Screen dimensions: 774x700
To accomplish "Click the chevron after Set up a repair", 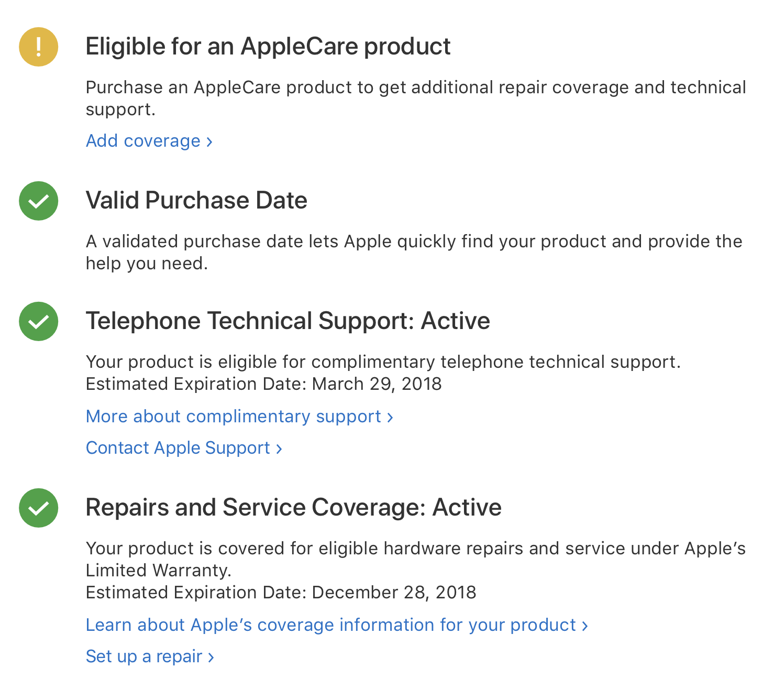I will click(211, 658).
